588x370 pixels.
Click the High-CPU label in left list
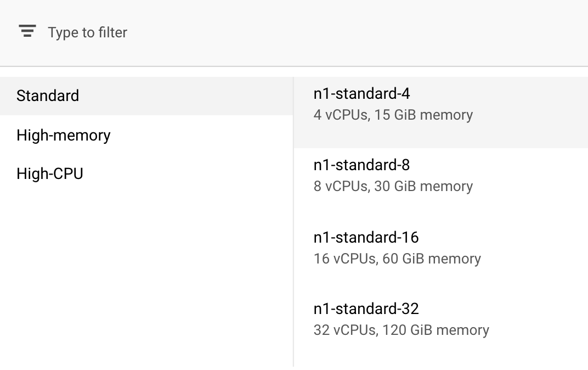[x=50, y=173]
